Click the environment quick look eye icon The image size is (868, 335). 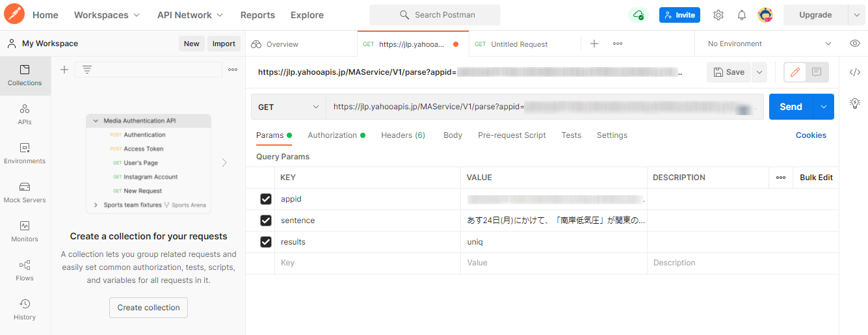tap(855, 44)
